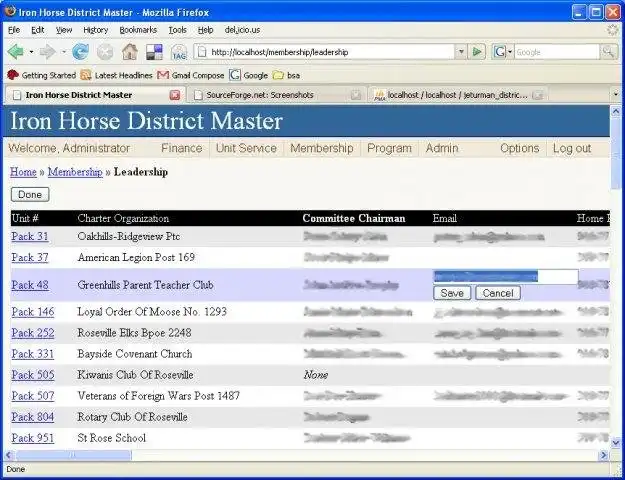Open the Pack 252 unit link
Screen dimensions: 625x480
point(33,333)
